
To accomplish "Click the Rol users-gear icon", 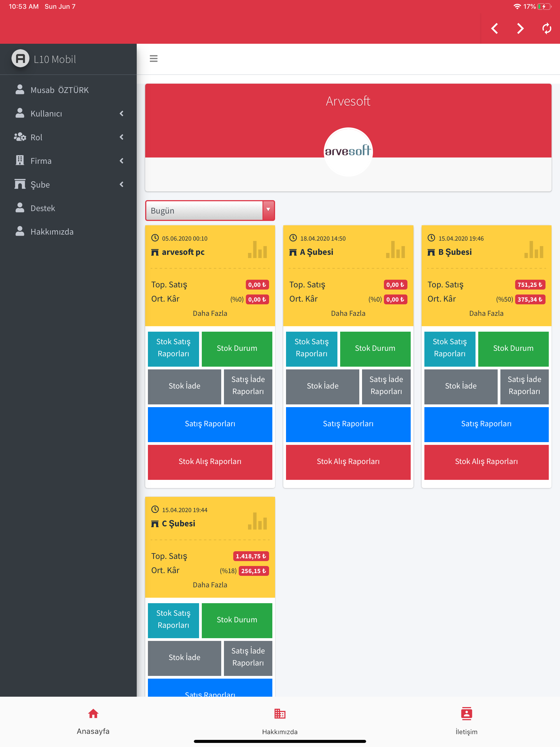I will coord(20,137).
